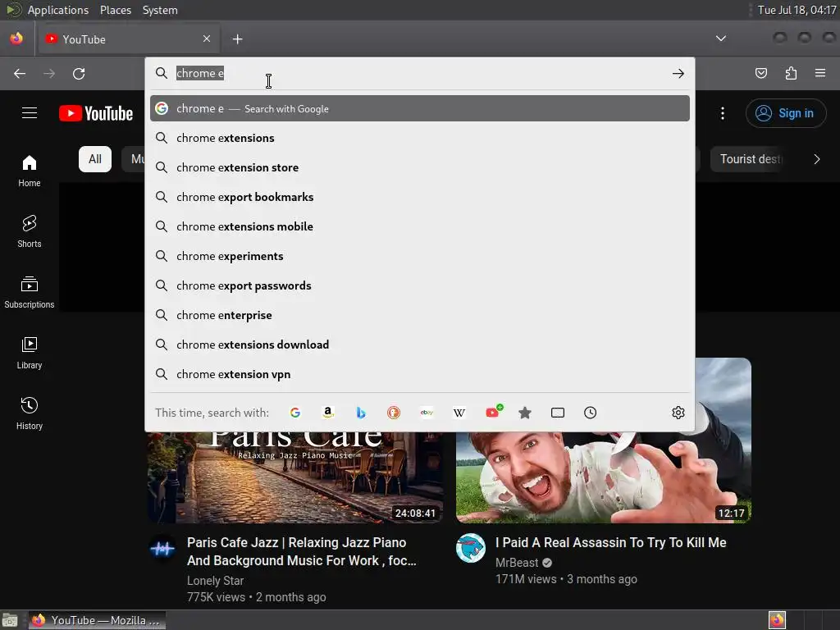Search this time with DuckDuckGo icon
This screenshot has height=630, width=840.
pyautogui.click(x=394, y=413)
